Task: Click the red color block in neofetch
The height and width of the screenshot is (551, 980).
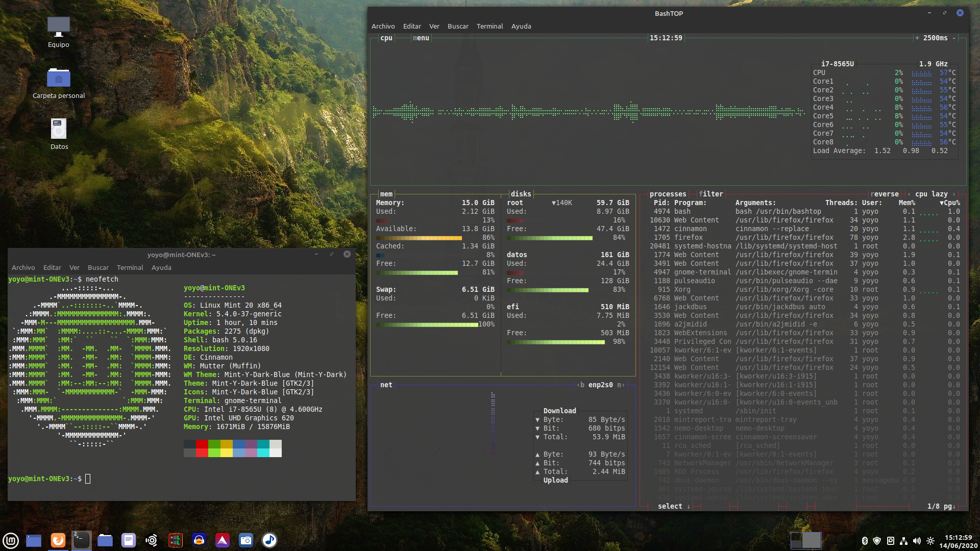Action: [x=202, y=444]
